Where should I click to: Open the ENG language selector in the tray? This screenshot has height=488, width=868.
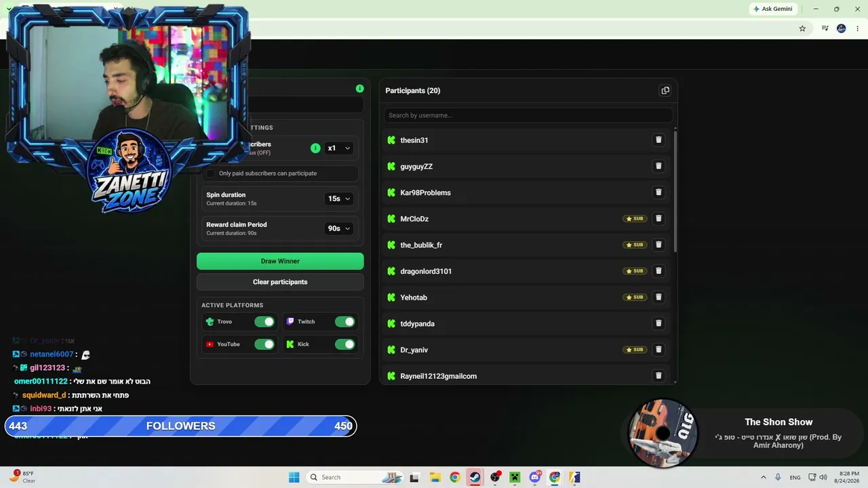[795, 477]
